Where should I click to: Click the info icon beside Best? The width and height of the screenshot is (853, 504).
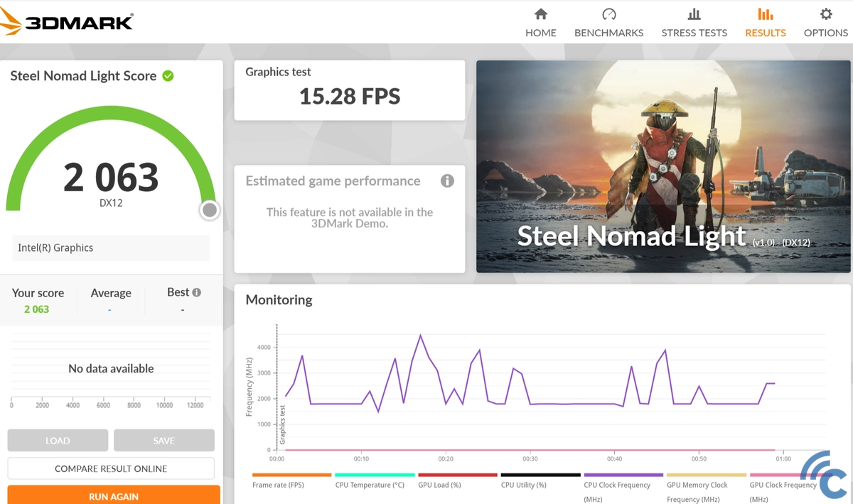click(x=197, y=292)
